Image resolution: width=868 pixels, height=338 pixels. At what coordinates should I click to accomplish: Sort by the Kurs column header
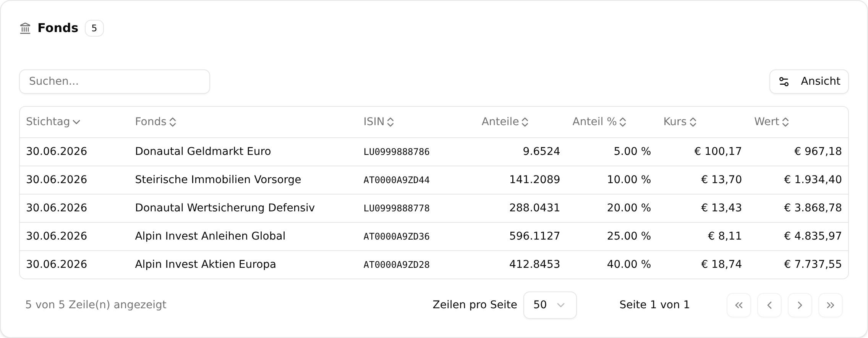pyautogui.click(x=680, y=122)
